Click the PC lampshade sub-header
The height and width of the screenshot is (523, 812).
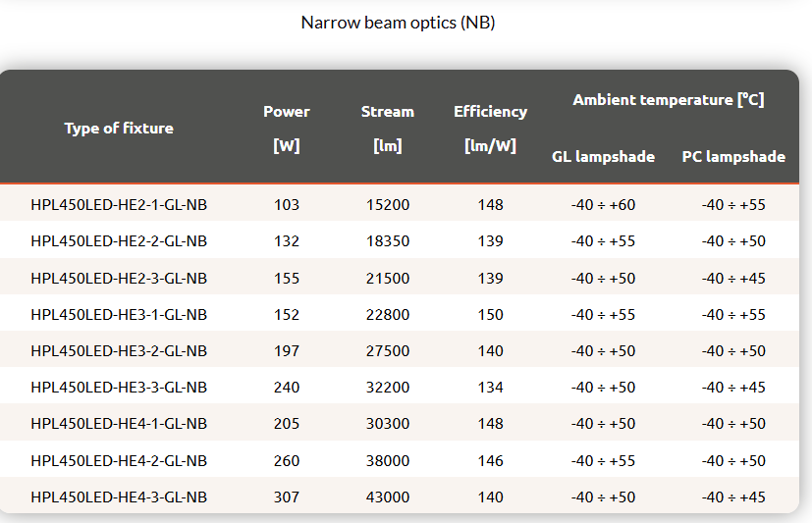click(x=733, y=156)
